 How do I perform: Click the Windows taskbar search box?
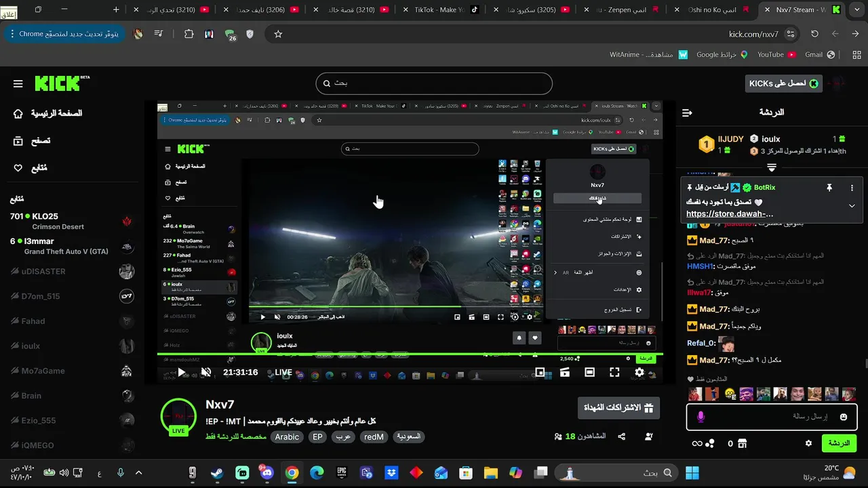(617, 472)
